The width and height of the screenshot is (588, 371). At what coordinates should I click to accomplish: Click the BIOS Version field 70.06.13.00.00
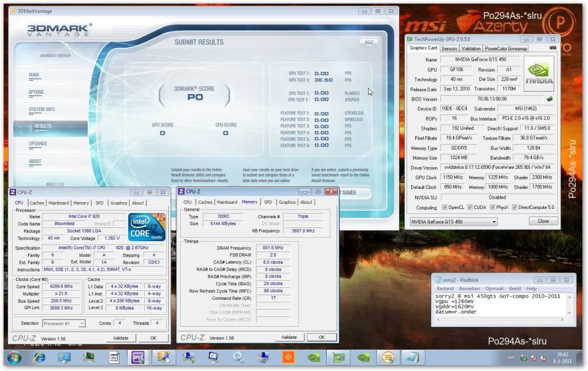pyautogui.click(x=492, y=99)
